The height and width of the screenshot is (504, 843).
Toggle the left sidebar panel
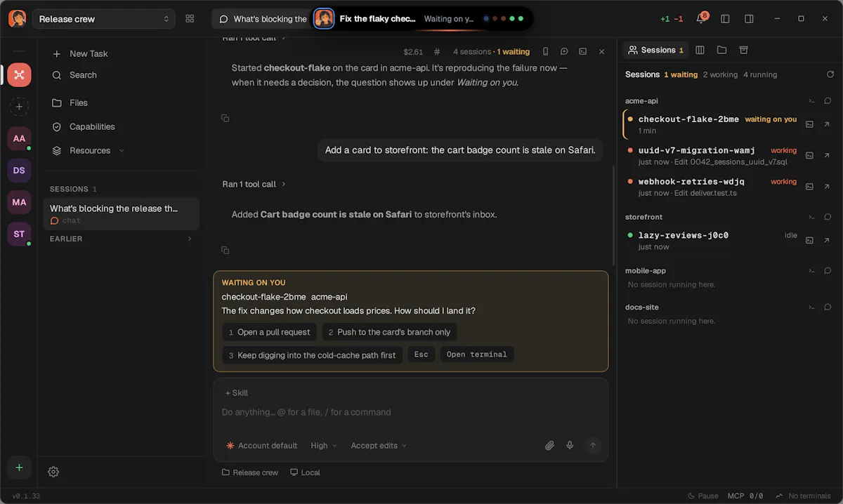coord(725,19)
